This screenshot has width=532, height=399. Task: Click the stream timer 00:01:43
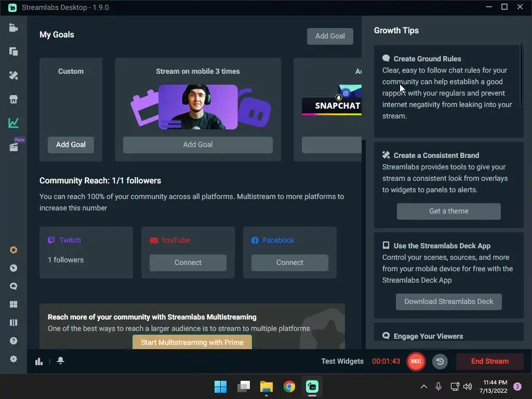pyautogui.click(x=386, y=362)
